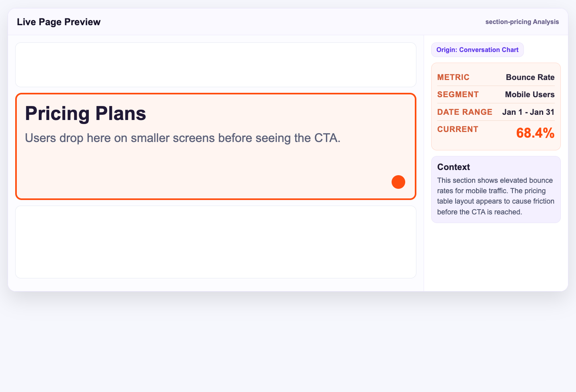This screenshot has height=392, width=576.
Task: Click the Origin: Conversation Chart badge
Action: click(477, 50)
